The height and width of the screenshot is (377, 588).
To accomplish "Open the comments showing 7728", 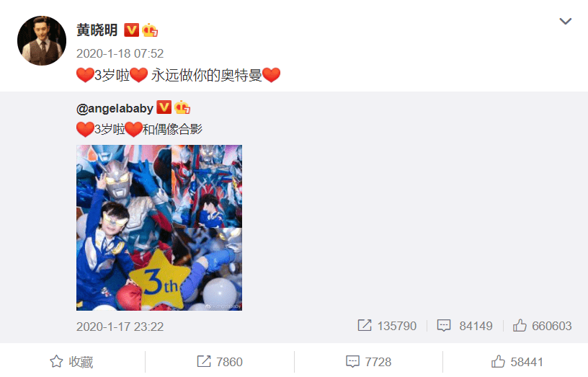I will click(x=369, y=362).
